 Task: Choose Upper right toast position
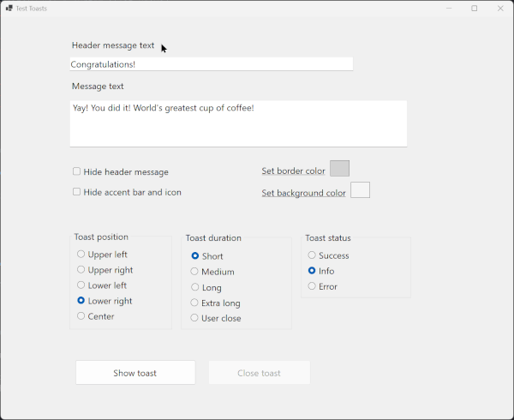click(x=81, y=270)
